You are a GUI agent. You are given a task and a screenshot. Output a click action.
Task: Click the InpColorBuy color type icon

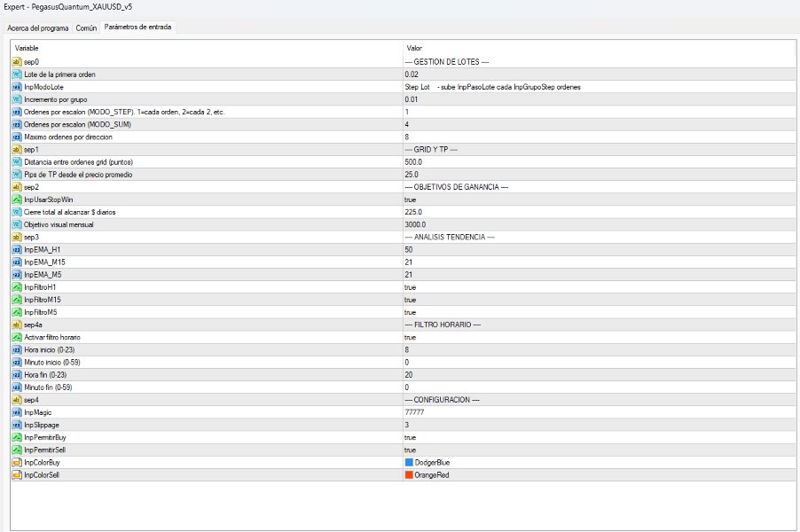pos(17,462)
